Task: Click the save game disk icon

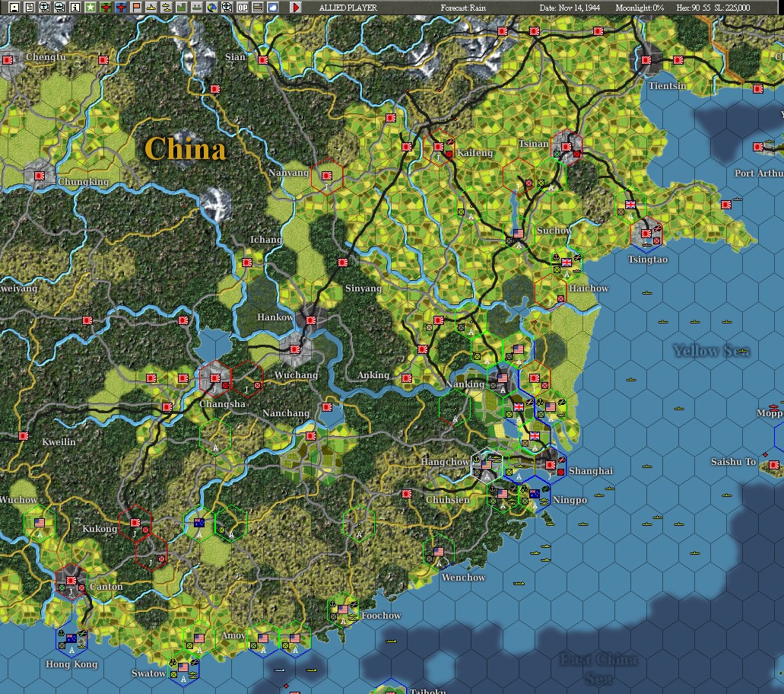Action: pos(14,7)
